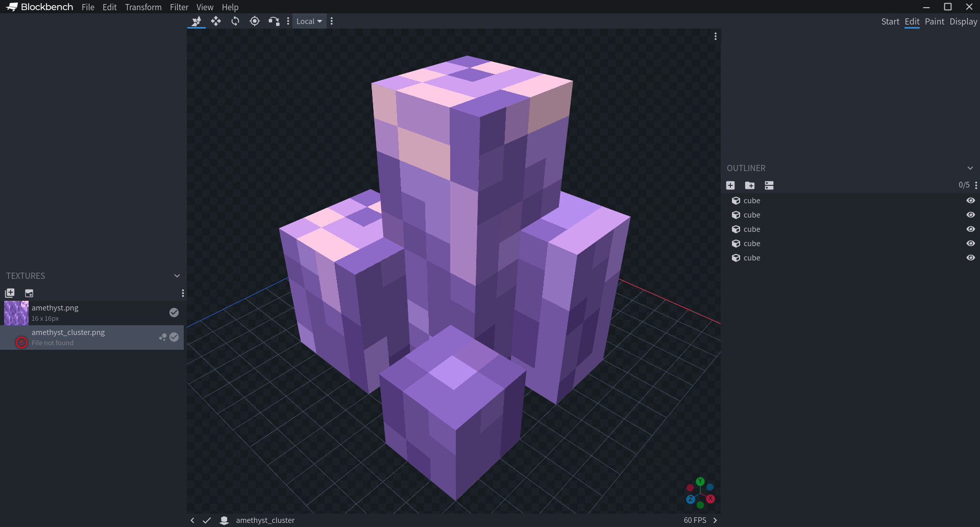This screenshot has height=527, width=980.
Task: Select the Resize tool in the toolbar
Action: [x=216, y=21]
